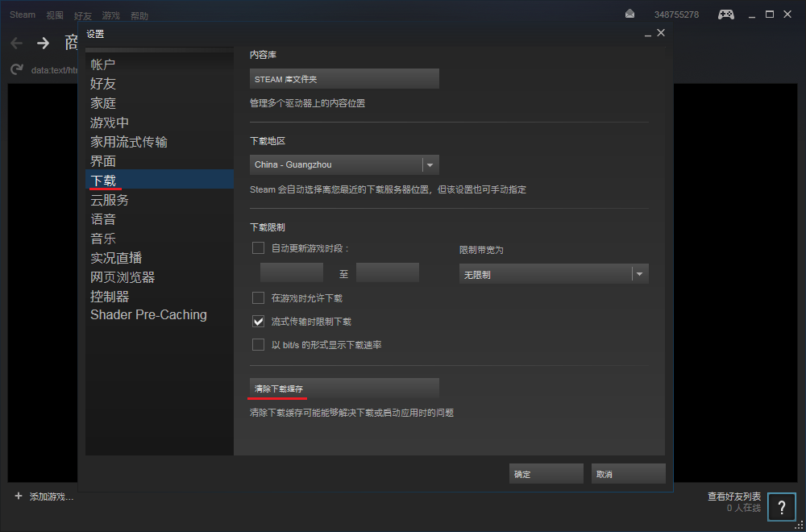
Task: Select the 帐户 settings category
Action: point(160,64)
